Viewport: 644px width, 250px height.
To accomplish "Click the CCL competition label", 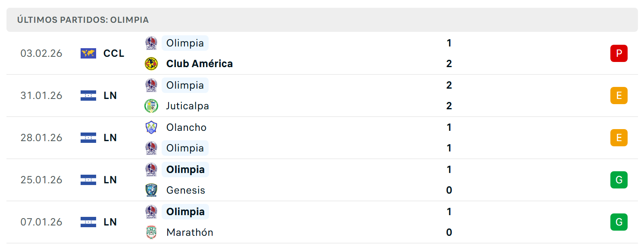I will 114,53.
